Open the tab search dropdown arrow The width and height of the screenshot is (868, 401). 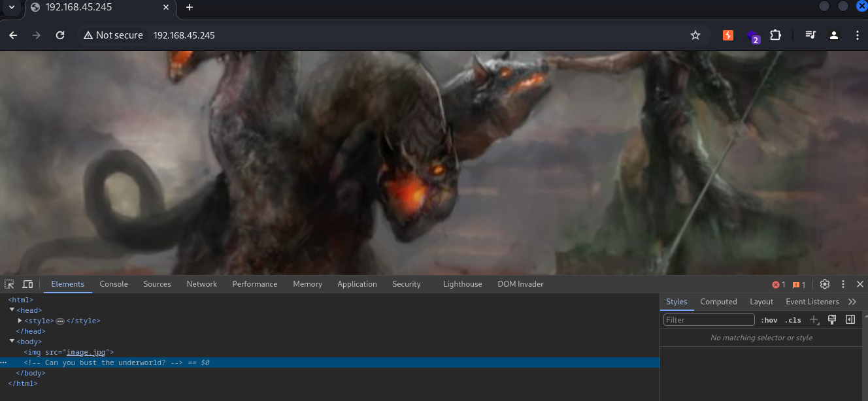tap(11, 7)
